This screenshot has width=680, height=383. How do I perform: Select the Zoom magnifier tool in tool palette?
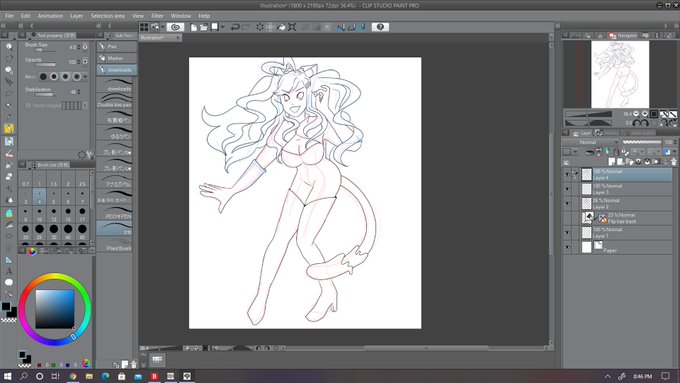[x=9, y=46]
